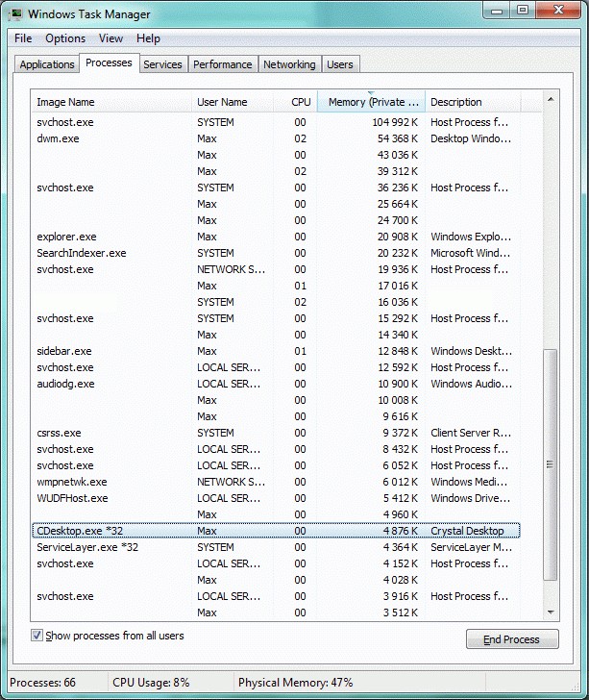Click the 39 312 K memory cell
The height and width of the screenshot is (700, 589).
[398, 171]
